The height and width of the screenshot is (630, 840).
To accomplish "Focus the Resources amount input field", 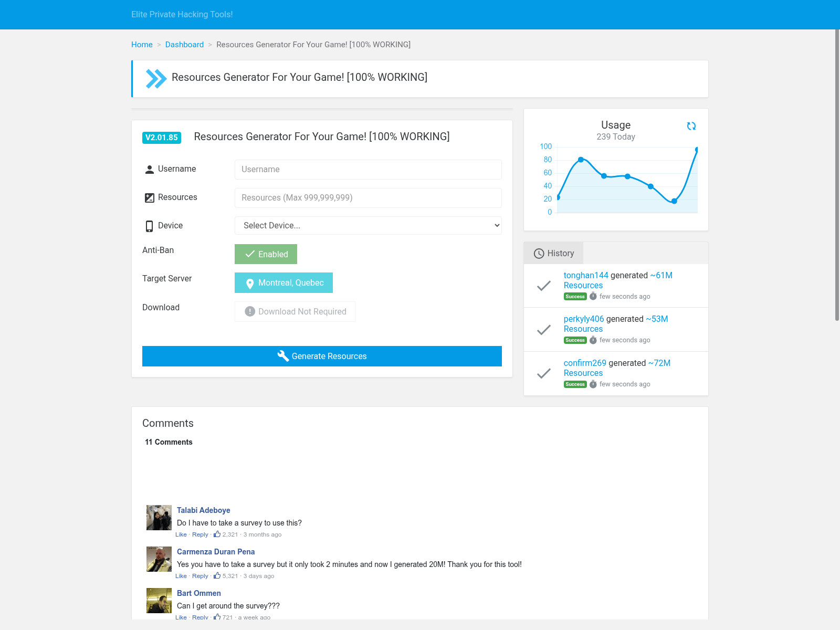I will pos(368,198).
